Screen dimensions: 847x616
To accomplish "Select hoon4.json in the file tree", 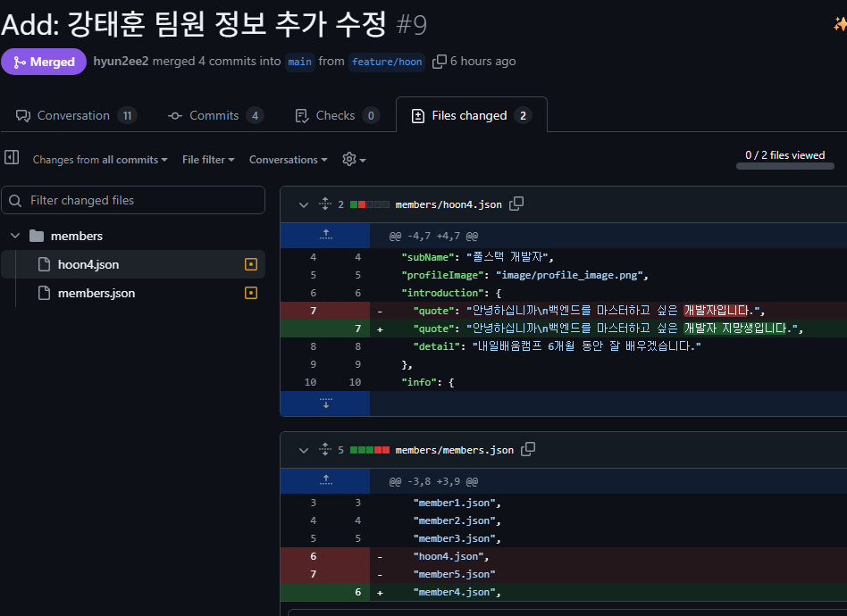I will (x=133, y=264).
